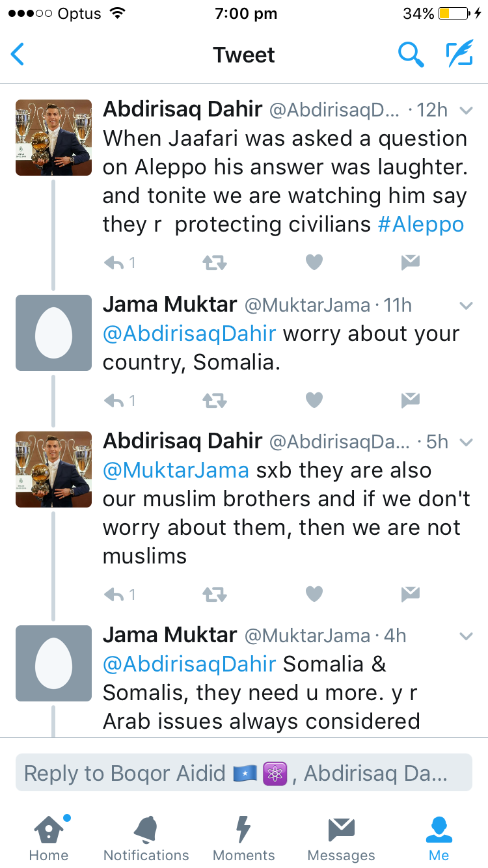Tap the Reply to Boqor Aidid field
The width and height of the screenshot is (488, 868).
tap(243, 773)
